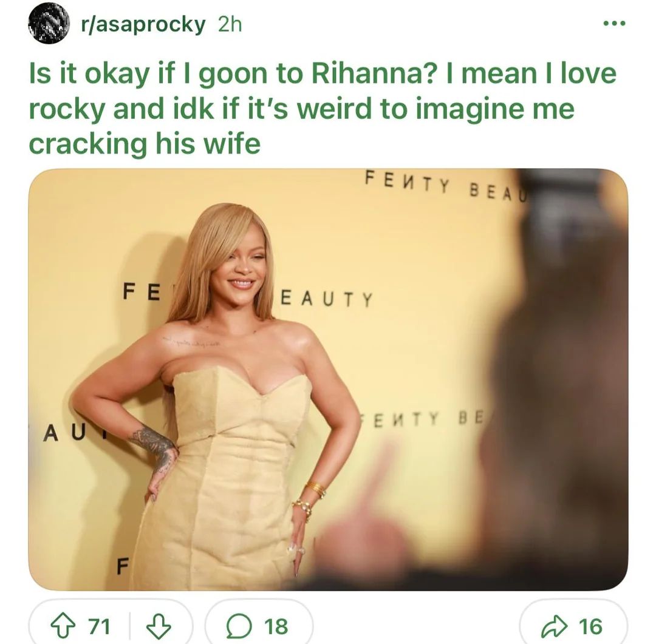Tap the 18 comments count
Viewport: 656px width, 644px height.
point(276,626)
